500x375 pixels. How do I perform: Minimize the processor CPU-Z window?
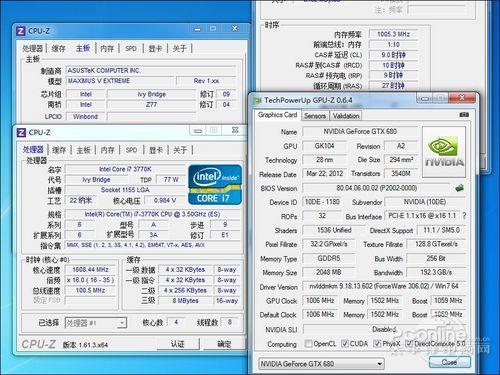click(x=198, y=131)
